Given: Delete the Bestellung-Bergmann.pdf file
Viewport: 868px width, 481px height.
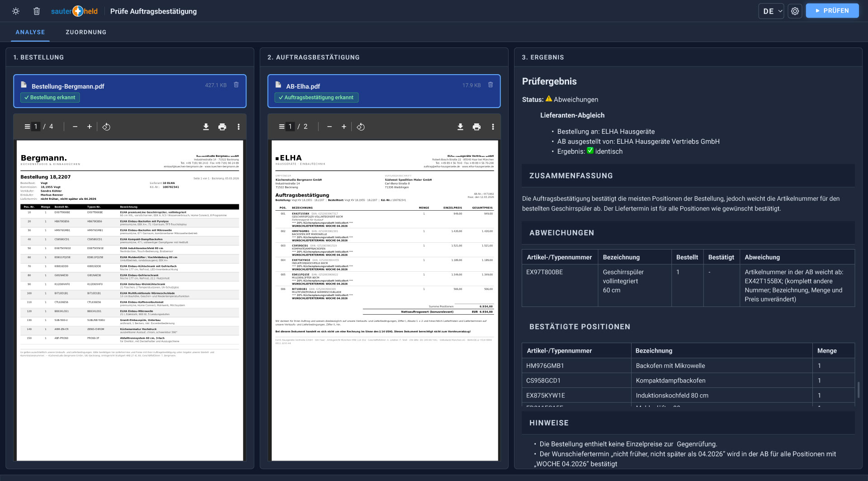Looking at the screenshot, I should (x=236, y=85).
